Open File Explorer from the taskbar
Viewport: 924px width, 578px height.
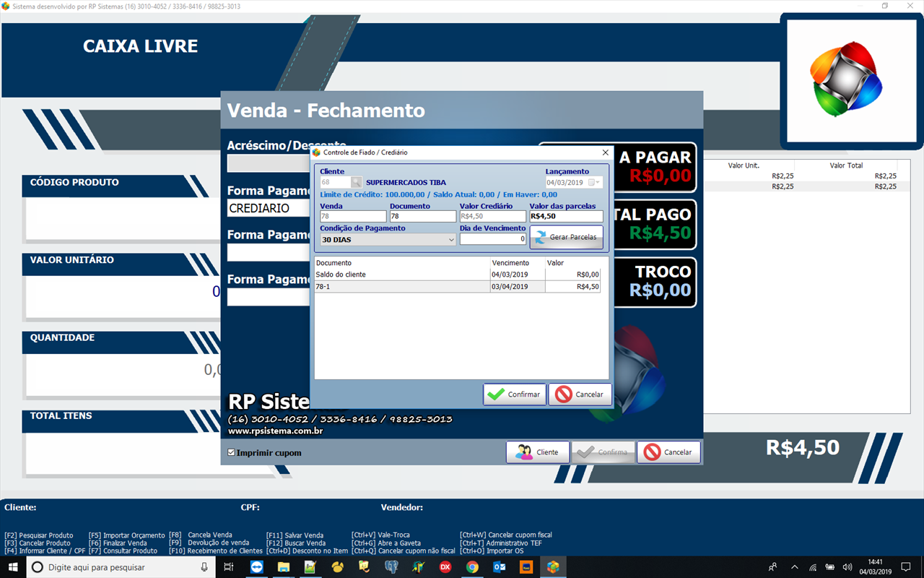pos(284,567)
